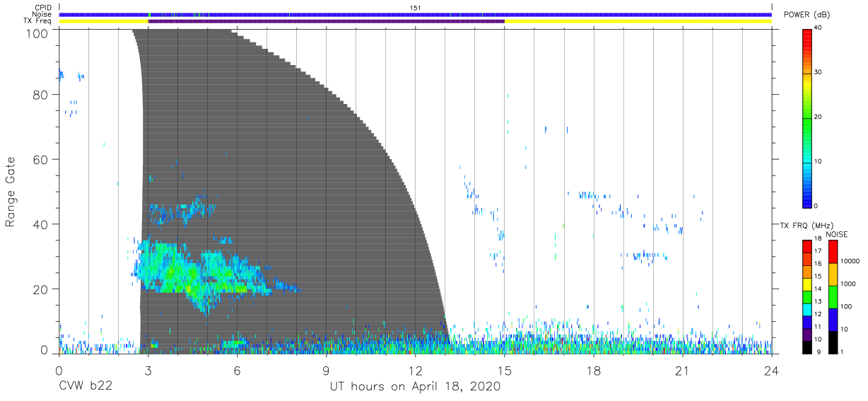
Task: Click the 'NOISE' legend title
Action: coord(837,234)
